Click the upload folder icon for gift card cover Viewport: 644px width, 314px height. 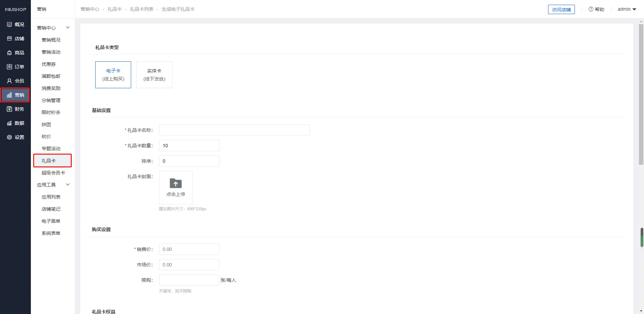pyautogui.click(x=175, y=184)
